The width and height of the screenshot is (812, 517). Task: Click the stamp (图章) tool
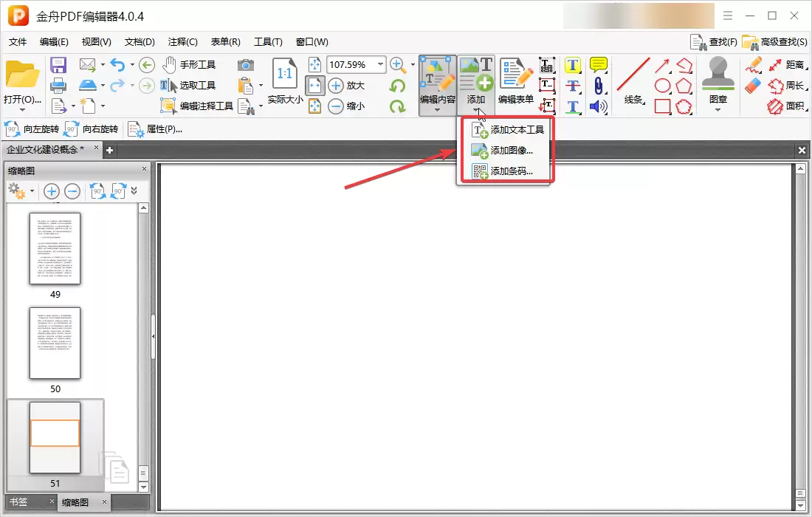tap(718, 81)
